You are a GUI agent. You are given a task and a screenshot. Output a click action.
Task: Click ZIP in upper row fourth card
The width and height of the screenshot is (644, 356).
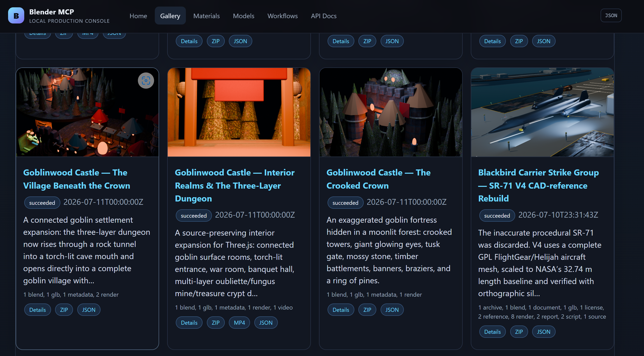click(x=519, y=41)
